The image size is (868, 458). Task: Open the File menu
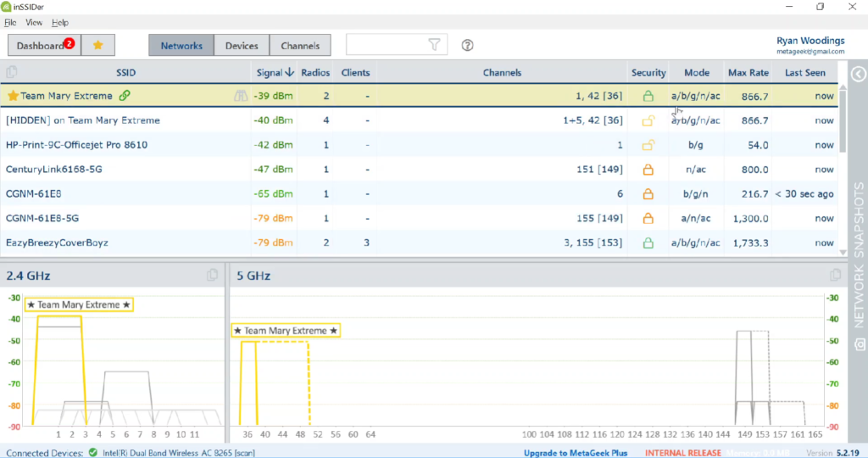10,23
